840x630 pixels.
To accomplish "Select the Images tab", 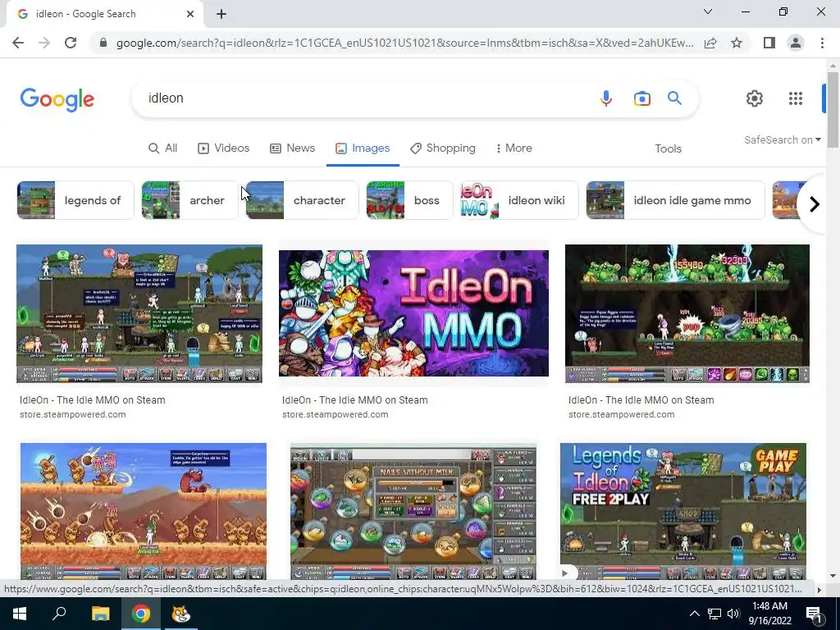I will pyautogui.click(x=363, y=148).
